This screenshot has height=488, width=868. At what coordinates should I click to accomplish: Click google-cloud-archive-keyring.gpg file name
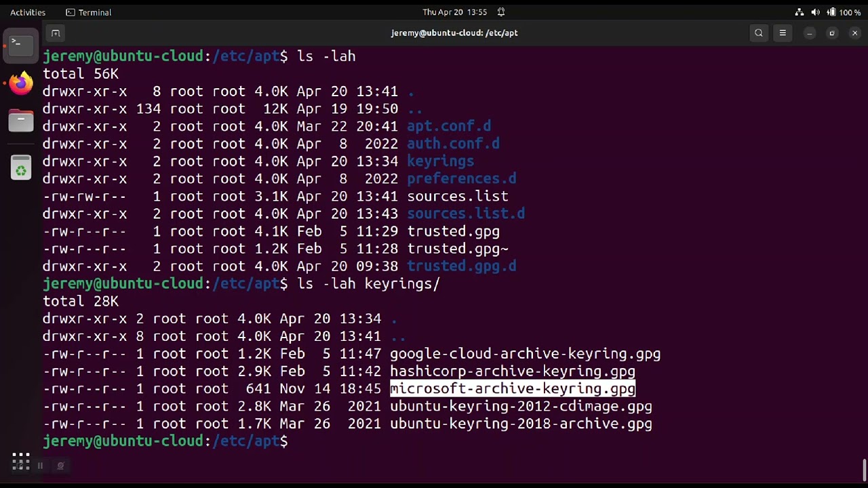click(525, 354)
